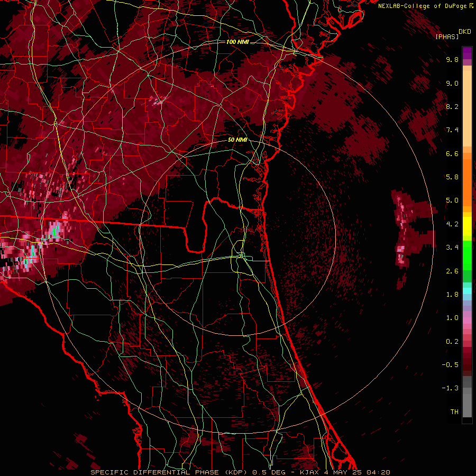Viewport: 476px width, 476px height.
Task: Pick the gray bottom band of color bar
Action: pyautogui.click(x=467, y=405)
